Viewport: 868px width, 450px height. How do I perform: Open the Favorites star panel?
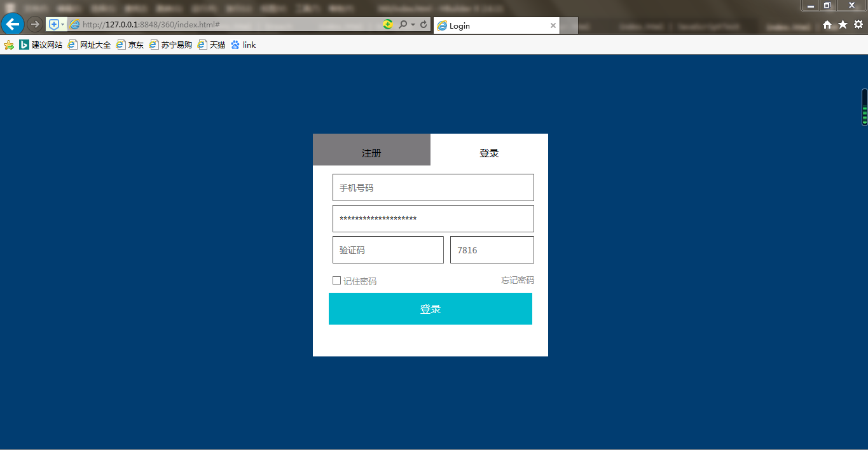pos(842,25)
